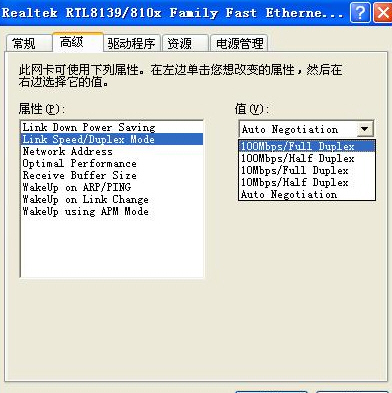This screenshot has width=392, height=393.
Task: Click the help question mark button
Action: tap(360, 13)
